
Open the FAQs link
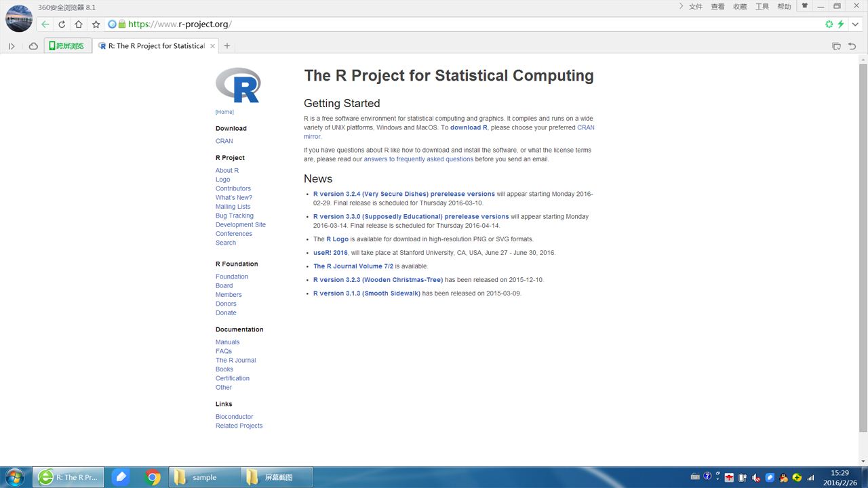click(x=224, y=351)
